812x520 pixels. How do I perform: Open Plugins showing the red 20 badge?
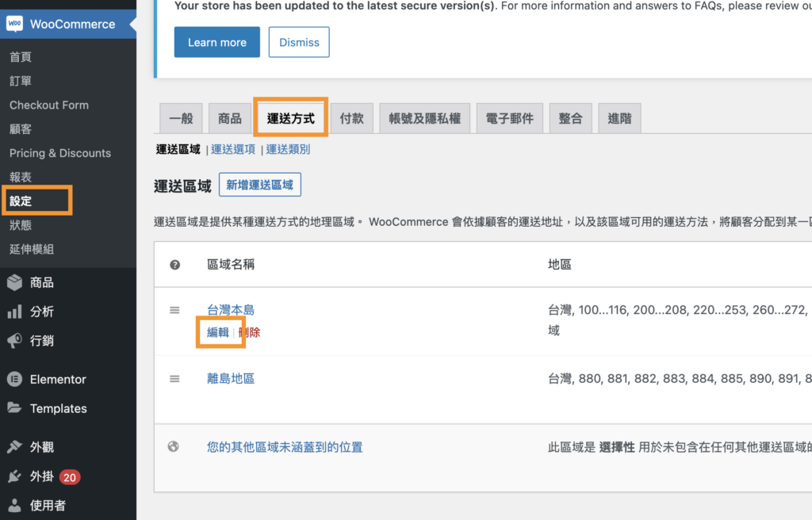(13, 476)
